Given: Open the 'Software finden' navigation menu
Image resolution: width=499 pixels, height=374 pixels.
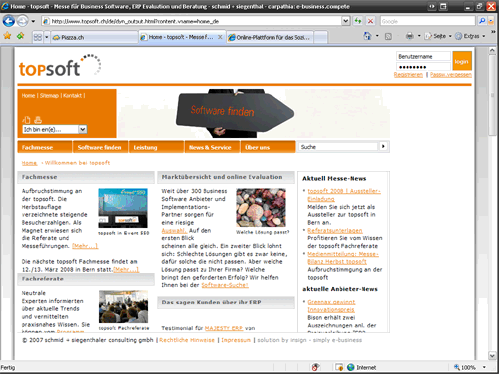Looking at the screenshot, I should pos(100,147).
